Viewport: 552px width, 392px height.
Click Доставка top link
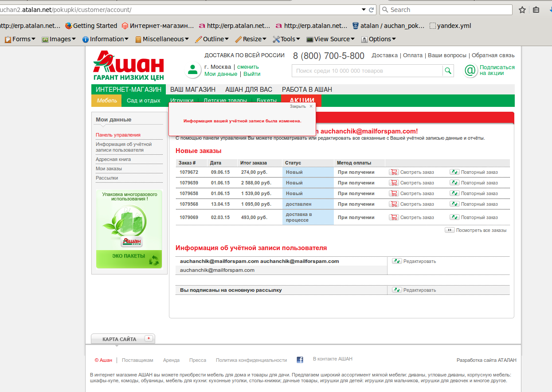(x=385, y=55)
